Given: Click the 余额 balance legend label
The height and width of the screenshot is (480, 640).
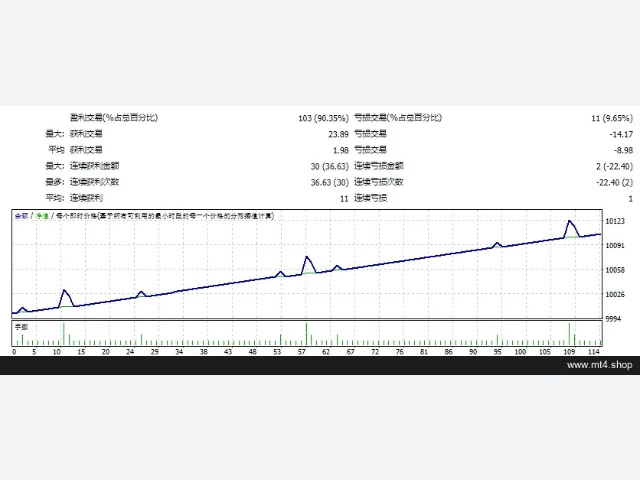Looking at the screenshot, I should tap(21, 216).
